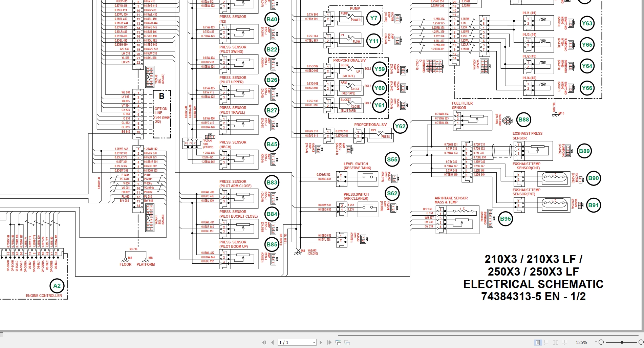This screenshot has width=644, height=348.
Task: Click the vertical scrollbar on the right
Action: 641,169
